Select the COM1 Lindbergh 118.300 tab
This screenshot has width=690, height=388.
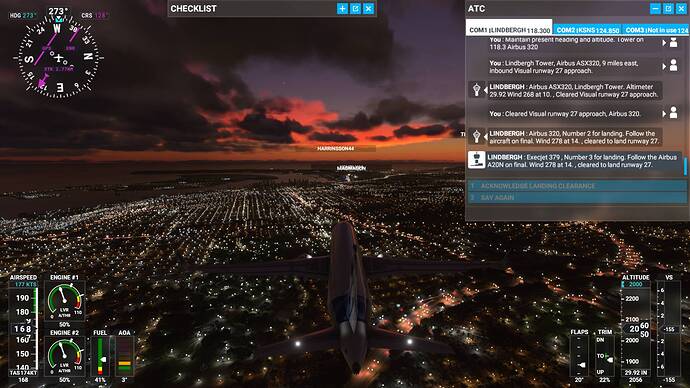point(509,28)
